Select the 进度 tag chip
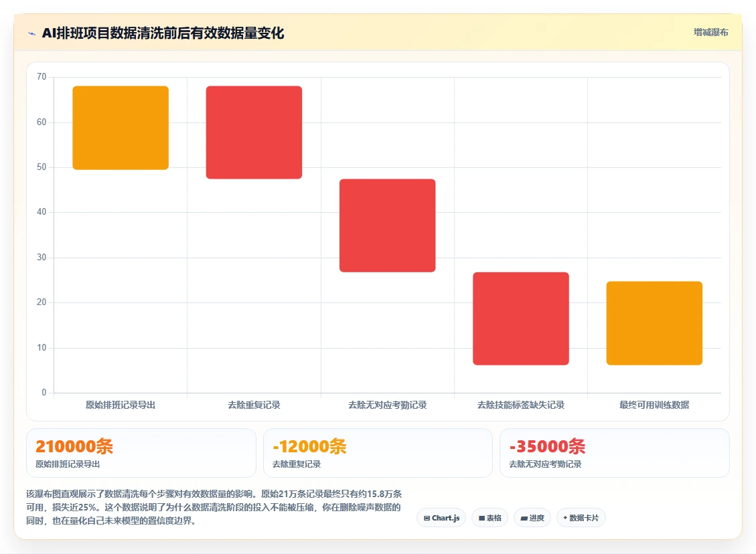This screenshot has height=554, width=756. [x=532, y=518]
